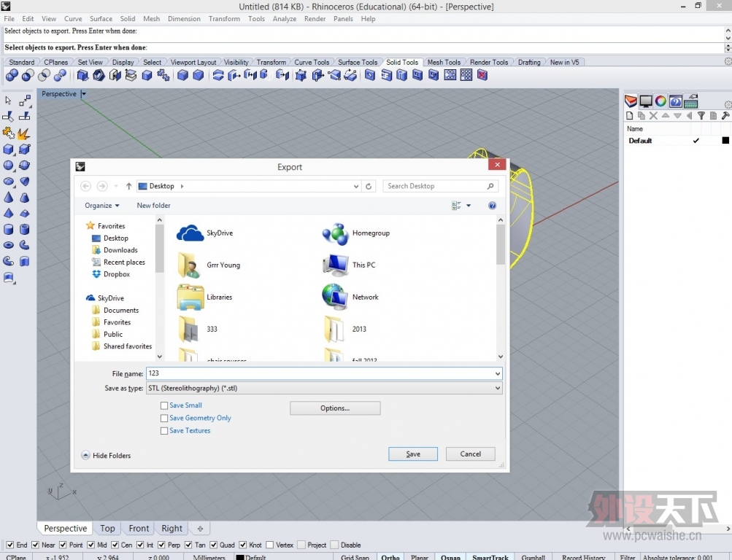Click the red X icon ending the Solid Tools toolbar
The width and height of the screenshot is (732, 560).
(x=482, y=75)
